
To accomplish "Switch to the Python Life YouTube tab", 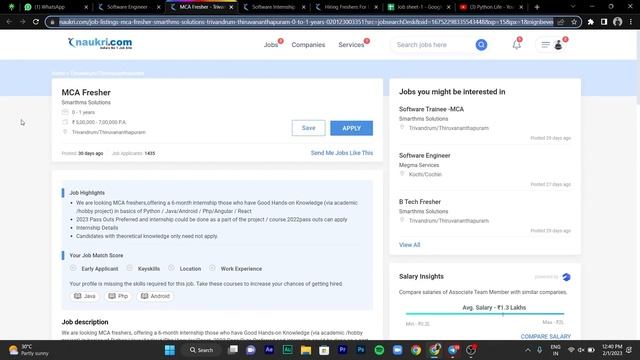I will [x=492, y=7].
